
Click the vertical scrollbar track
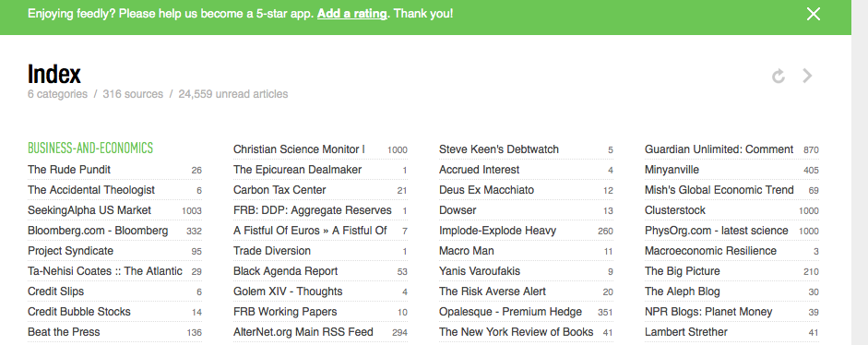coord(860,172)
